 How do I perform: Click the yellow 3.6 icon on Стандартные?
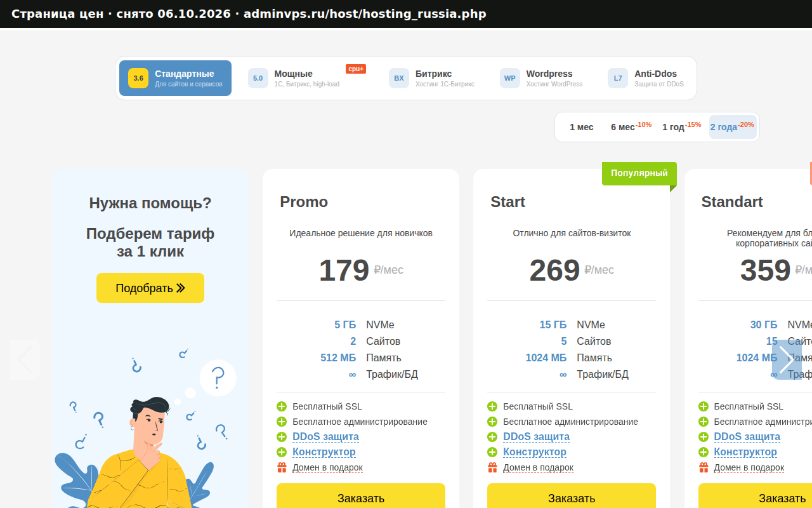pos(138,78)
